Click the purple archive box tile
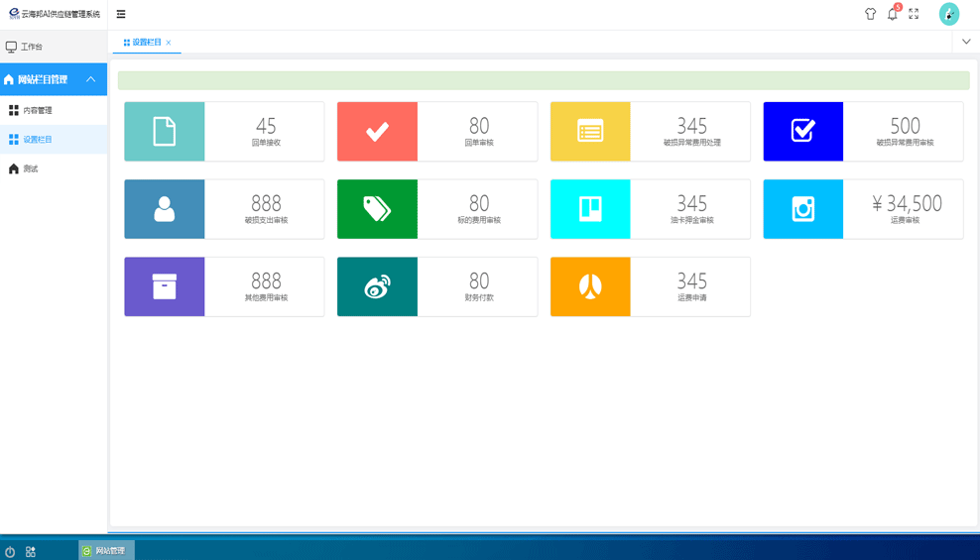980x560 pixels. 165,286
